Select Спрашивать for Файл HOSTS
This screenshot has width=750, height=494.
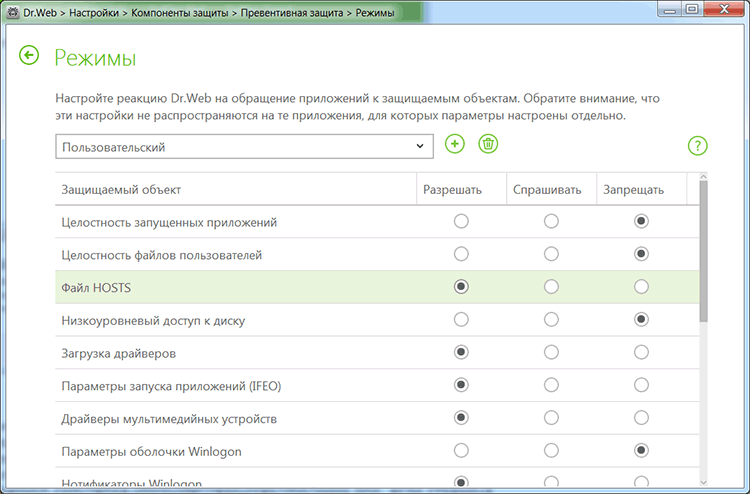coord(551,287)
